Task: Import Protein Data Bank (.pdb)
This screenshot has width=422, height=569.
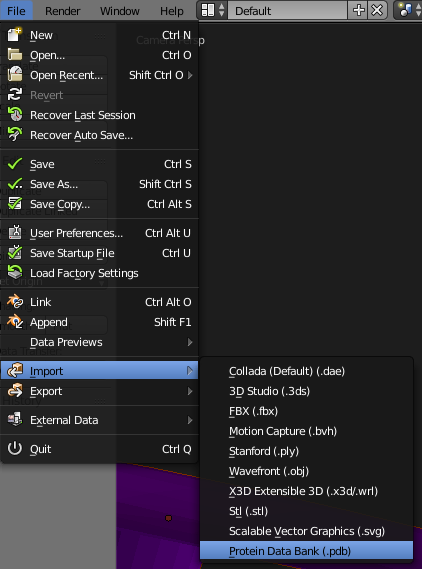Action: click(306, 551)
